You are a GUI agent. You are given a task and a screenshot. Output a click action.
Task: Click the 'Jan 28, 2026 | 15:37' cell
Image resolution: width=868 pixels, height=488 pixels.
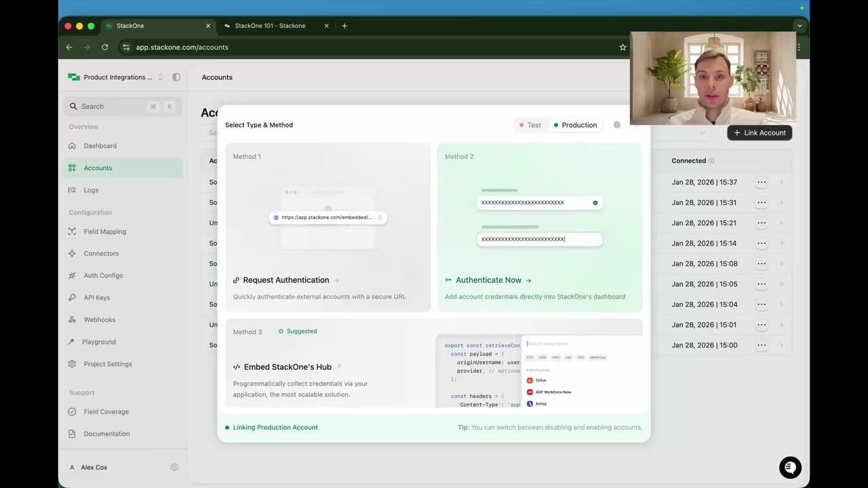pos(704,182)
